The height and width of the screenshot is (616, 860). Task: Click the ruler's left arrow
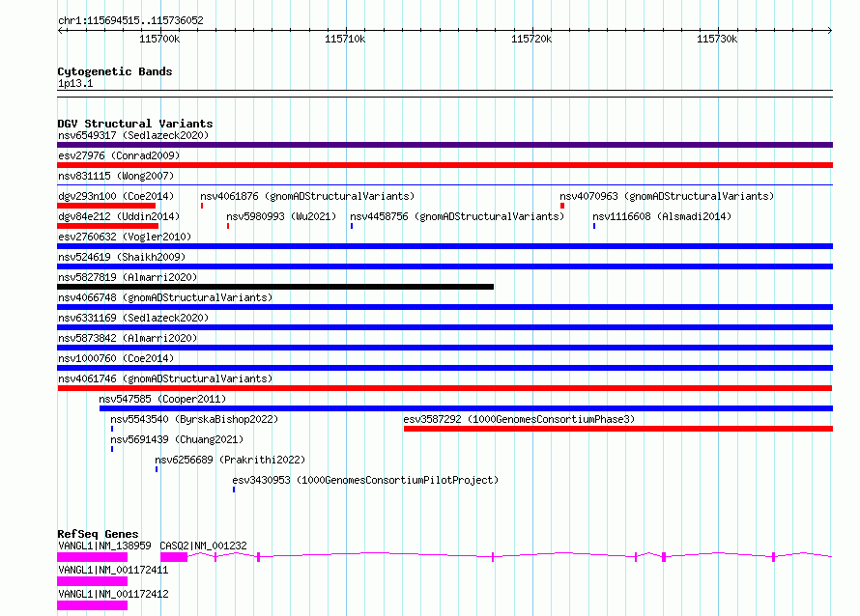[61, 30]
